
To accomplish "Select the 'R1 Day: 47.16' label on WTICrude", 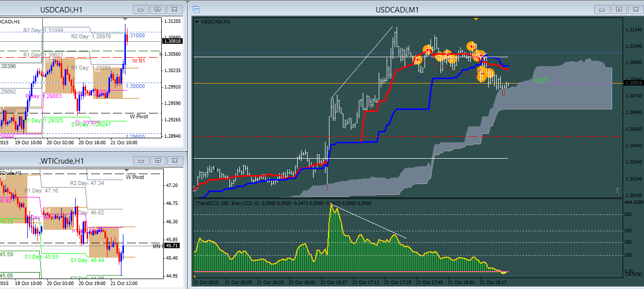I will point(42,191).
